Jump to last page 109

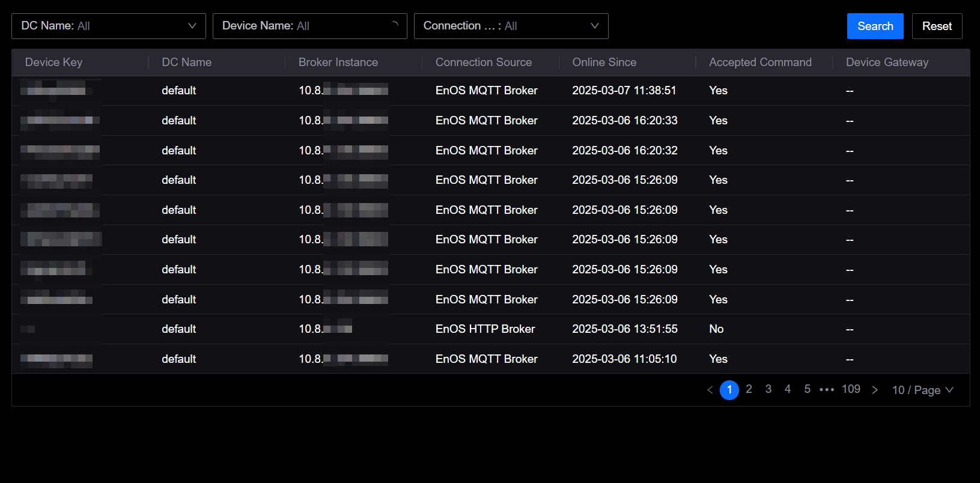[x=851, y=389]
